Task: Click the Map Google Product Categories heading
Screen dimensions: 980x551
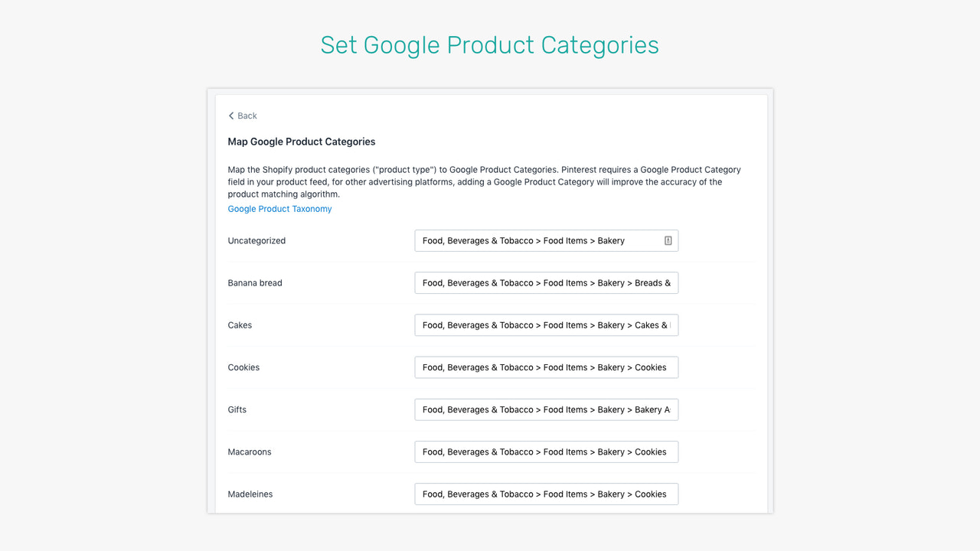Action: [x=301, y=142]
